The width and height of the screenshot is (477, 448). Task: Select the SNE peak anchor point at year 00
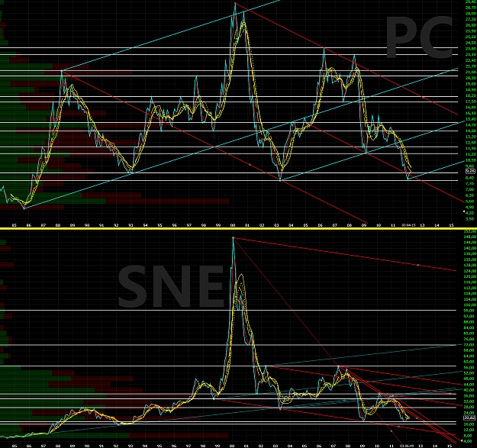234,237
